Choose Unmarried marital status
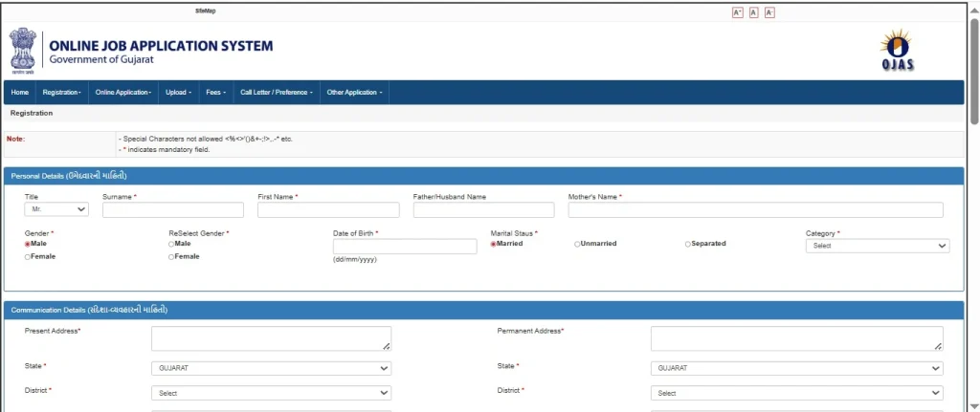980x412 pixels. point(577,244)
